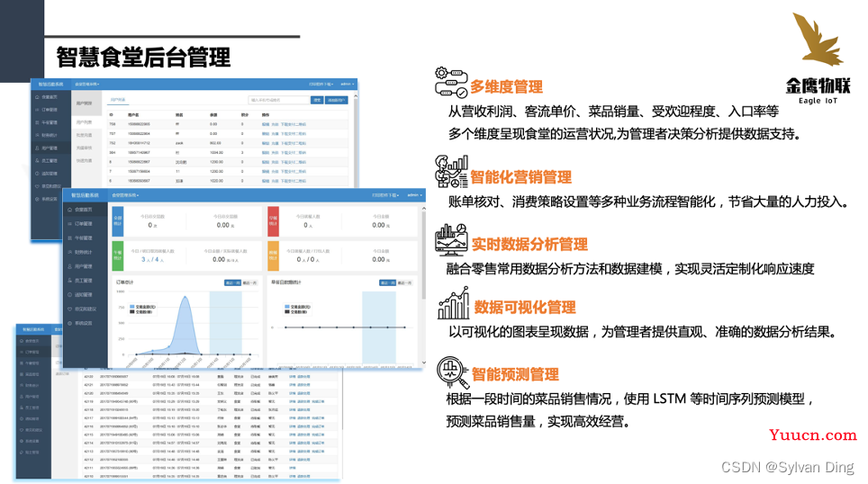Select 最近一月 on the 订单统计 chart
The image size is (868, 484).
(x=249, y=282)
